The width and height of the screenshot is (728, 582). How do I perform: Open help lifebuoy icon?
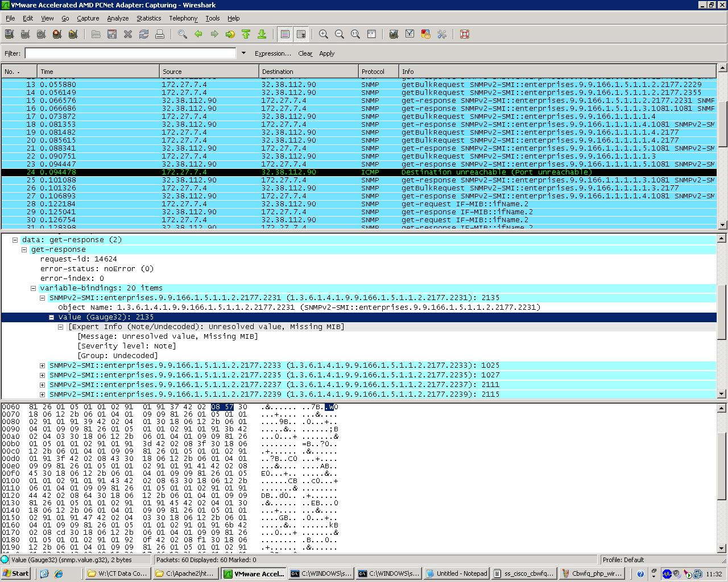(465, 34)
